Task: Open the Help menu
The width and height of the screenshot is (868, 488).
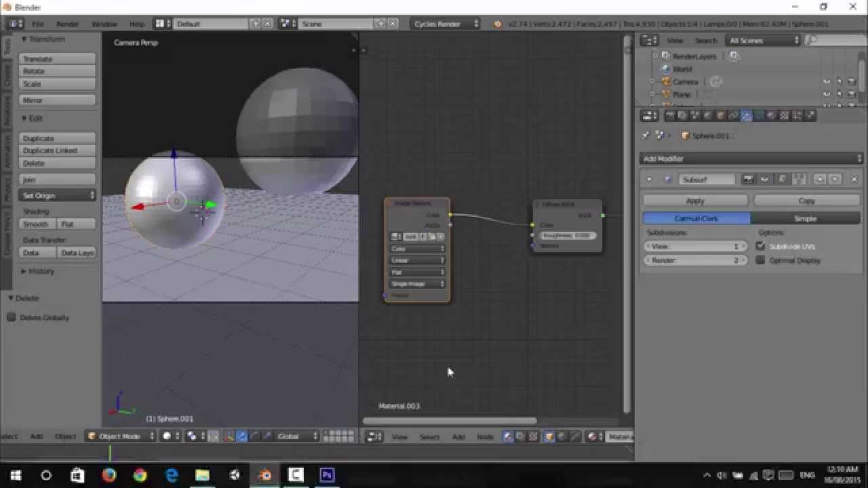Action: pyautogui.click(x=136, y=24)
